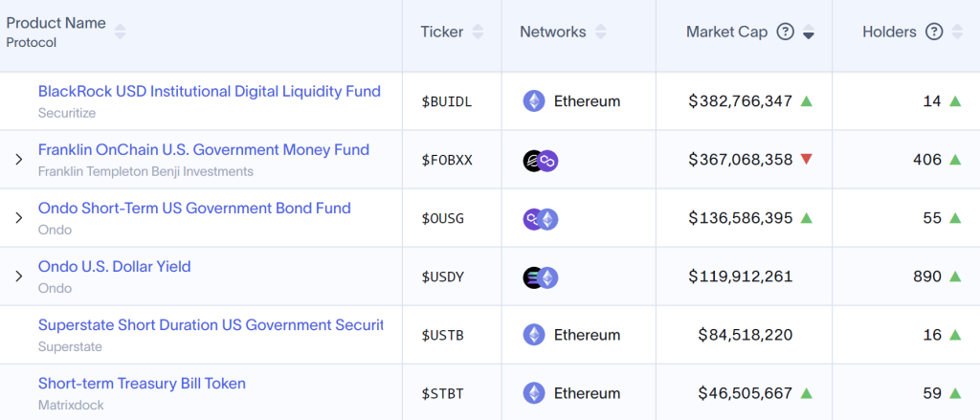
Task: Click the Market Cap help question icon
Action: pos(786,33)
